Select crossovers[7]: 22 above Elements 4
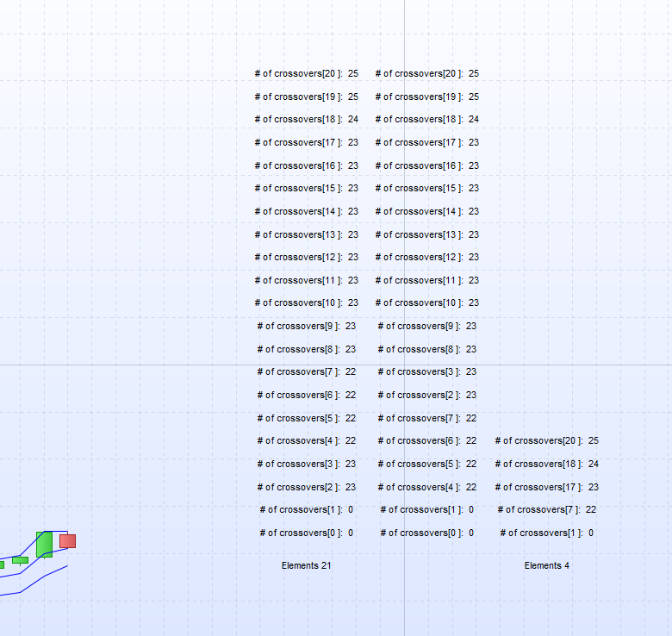Screen dimensions: 672x636 [547, 510]
